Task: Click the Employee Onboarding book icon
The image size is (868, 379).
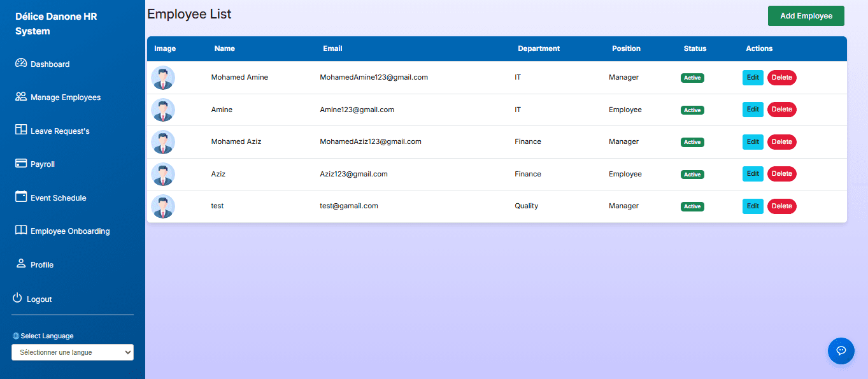Action: 21,231
